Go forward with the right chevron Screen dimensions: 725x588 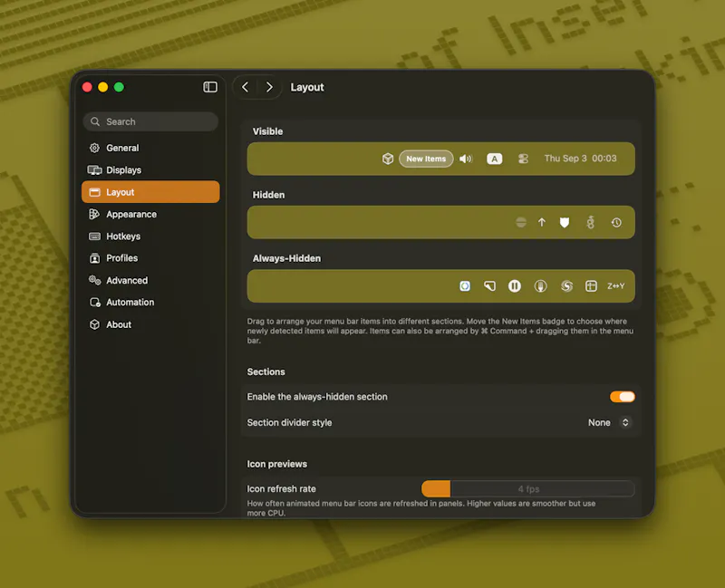269,87
